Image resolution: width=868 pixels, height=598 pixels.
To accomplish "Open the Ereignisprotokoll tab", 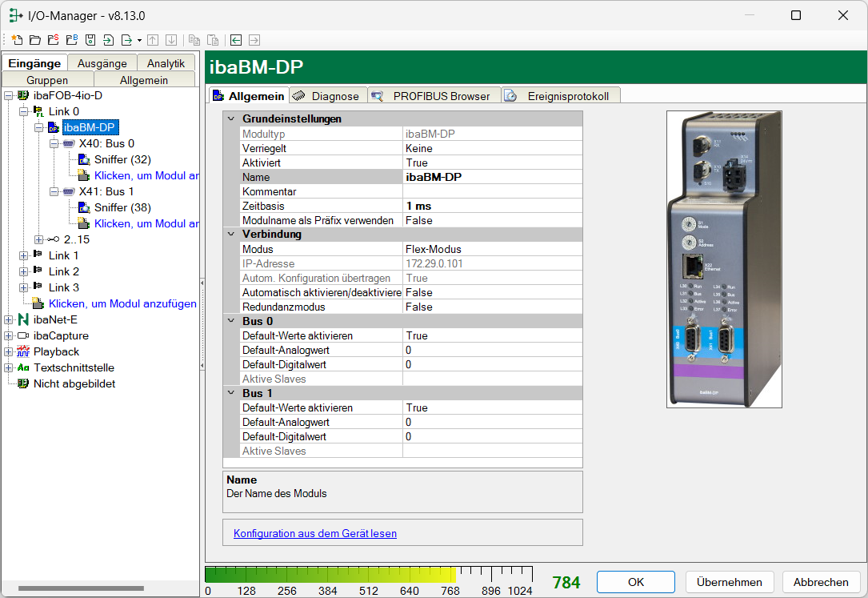I will pyautogui.click(x=560, y=96).
